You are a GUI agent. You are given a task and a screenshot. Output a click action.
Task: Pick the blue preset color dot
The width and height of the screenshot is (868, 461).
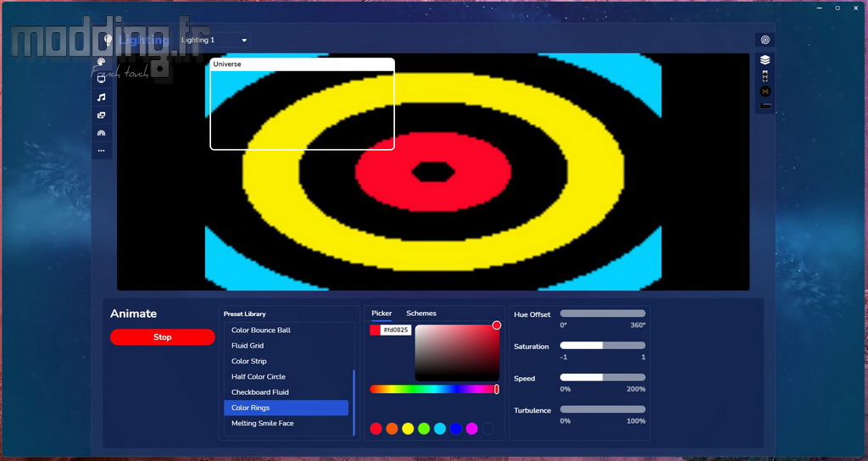pos(455,428)
